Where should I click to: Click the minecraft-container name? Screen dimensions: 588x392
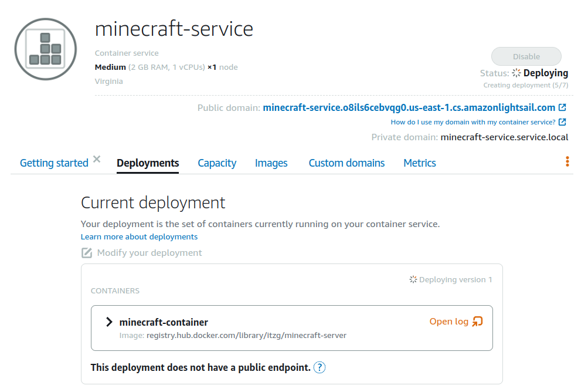[x=164, y=322]
